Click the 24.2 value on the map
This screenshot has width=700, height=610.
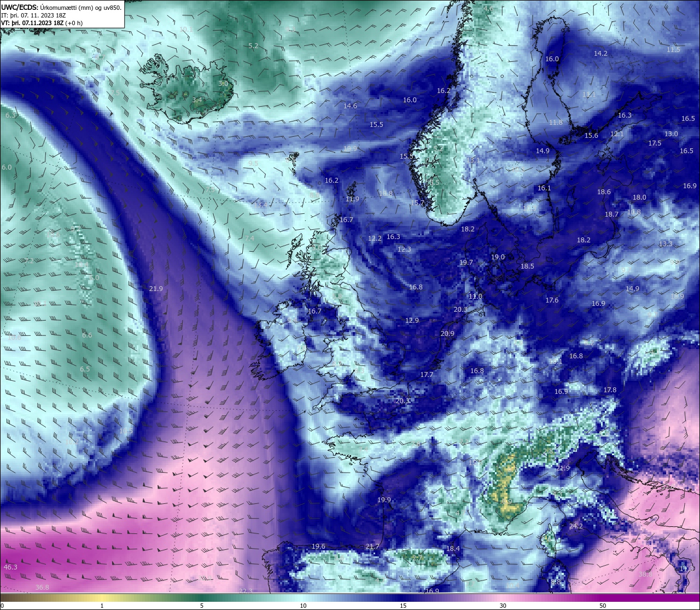[x=576, y=526]
